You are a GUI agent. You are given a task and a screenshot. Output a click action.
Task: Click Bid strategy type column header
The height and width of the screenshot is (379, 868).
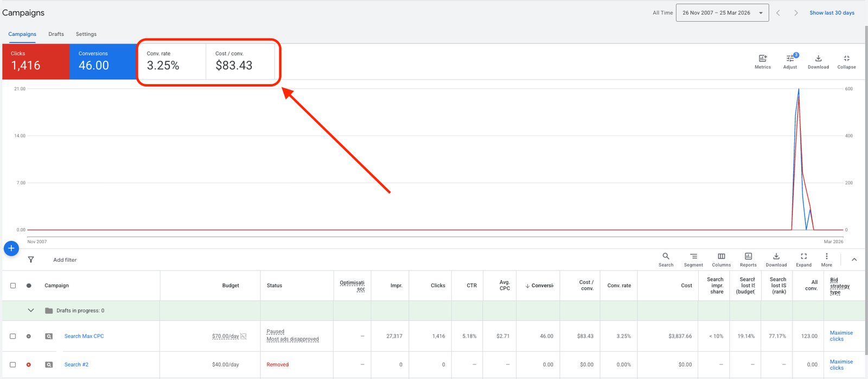(840, 286)
